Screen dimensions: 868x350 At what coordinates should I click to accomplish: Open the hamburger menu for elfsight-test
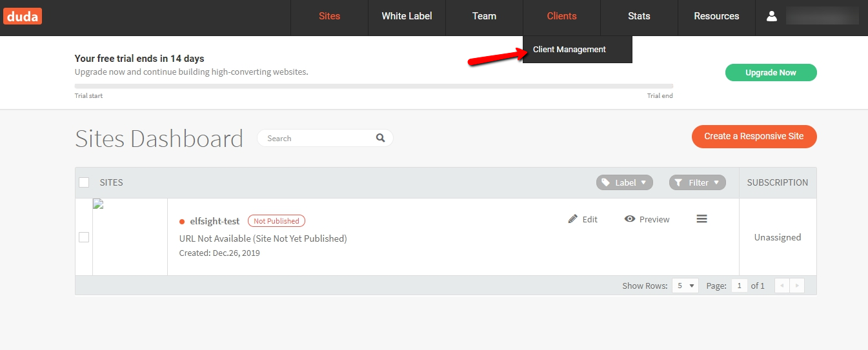pos(702,219)
